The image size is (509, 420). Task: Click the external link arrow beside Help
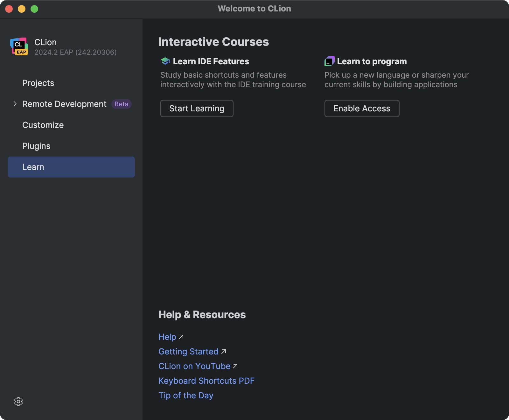tap(181, 336)
